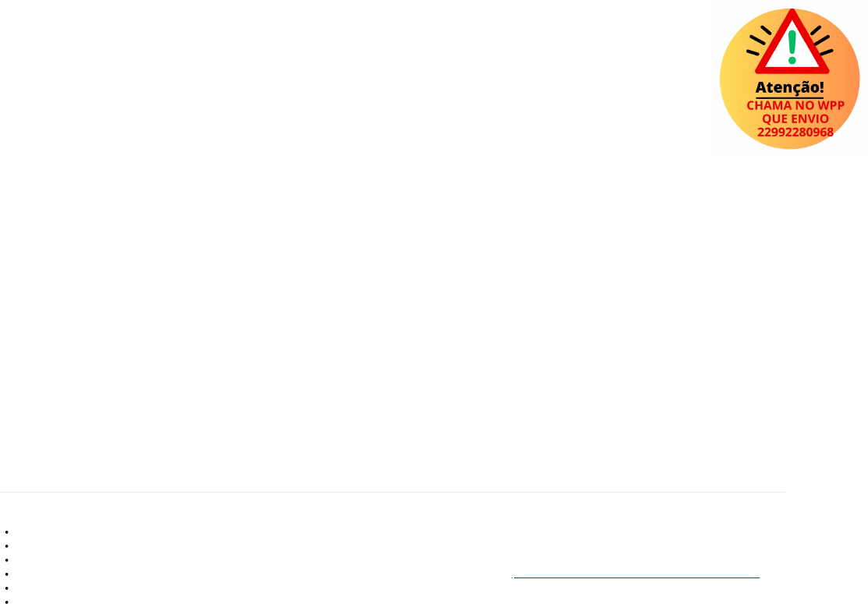
Task: Click the green exclamation mark
Action: (x=792, y=48)
